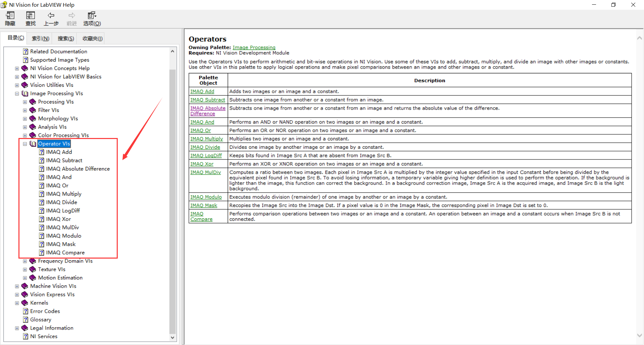Viewport: 644px width, 345px height.
Task: Click the NI Services page icon
Action: tap(25, 336)
